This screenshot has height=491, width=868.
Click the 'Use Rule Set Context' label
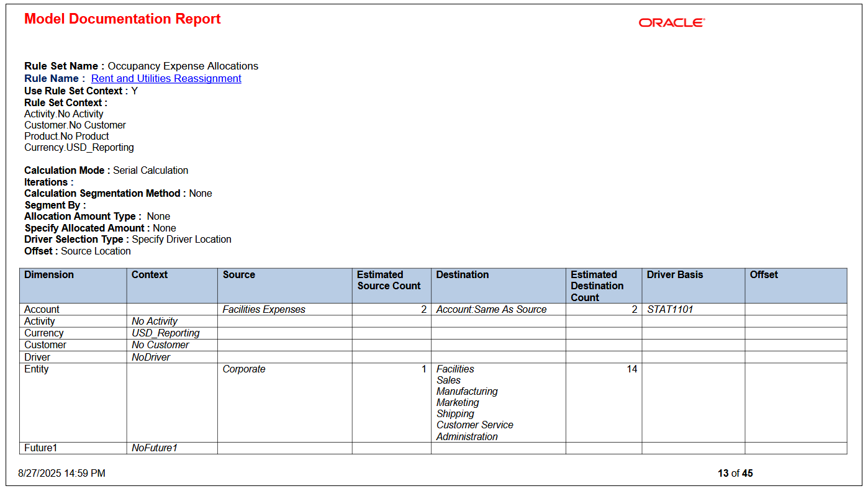pos(76,91)
